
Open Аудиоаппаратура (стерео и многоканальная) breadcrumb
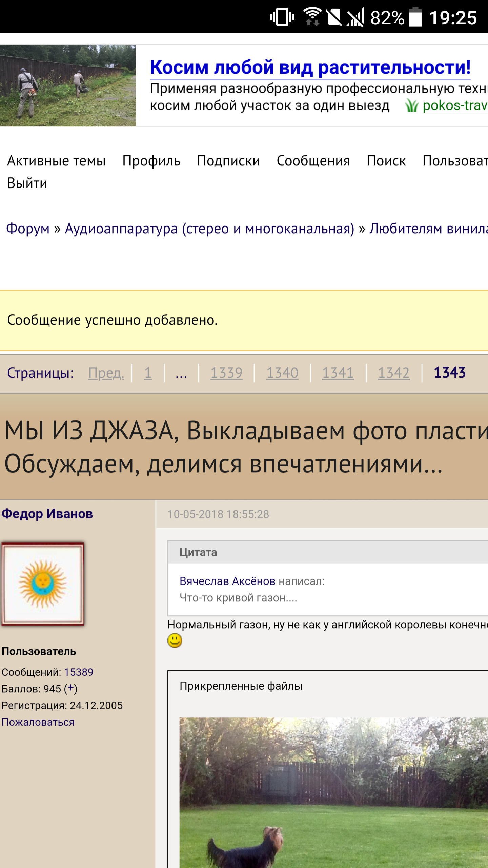coord(209,229)
